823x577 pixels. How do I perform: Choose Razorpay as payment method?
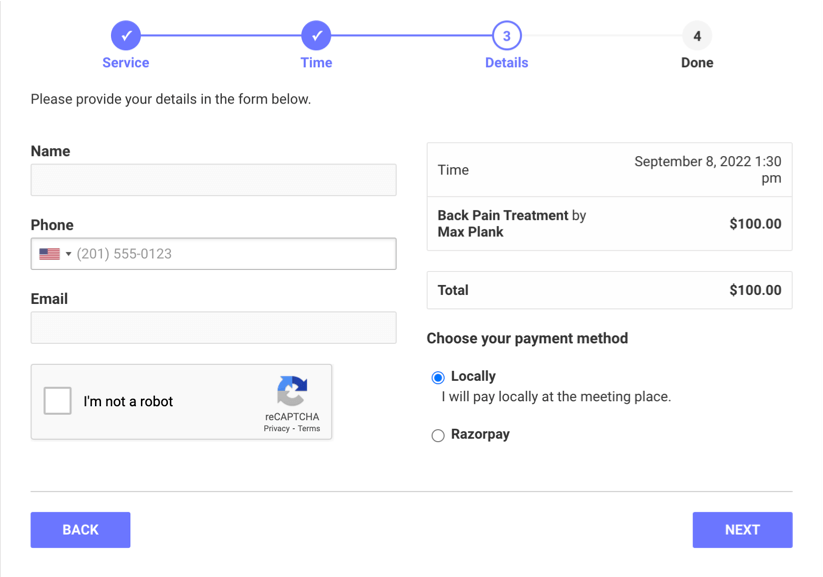coord(438,435)
